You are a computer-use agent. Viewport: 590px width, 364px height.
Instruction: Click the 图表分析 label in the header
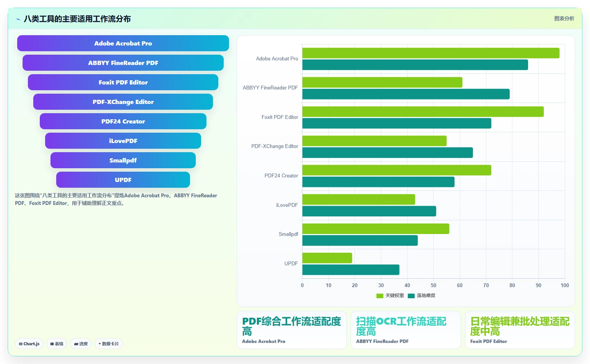coord(564,18)
